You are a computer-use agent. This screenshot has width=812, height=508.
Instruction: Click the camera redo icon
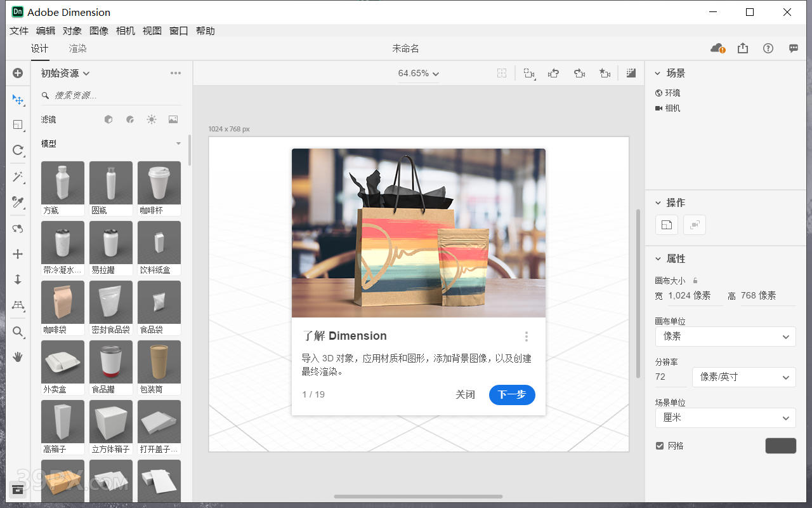tap(579, 73)
